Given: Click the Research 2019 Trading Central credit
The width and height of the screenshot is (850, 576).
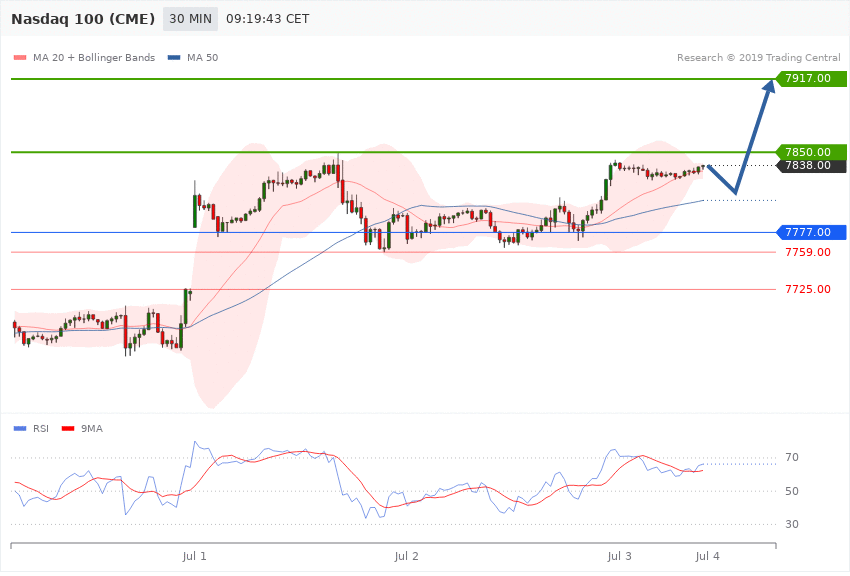Looking at the screenshot, I should tap(758, 57).
